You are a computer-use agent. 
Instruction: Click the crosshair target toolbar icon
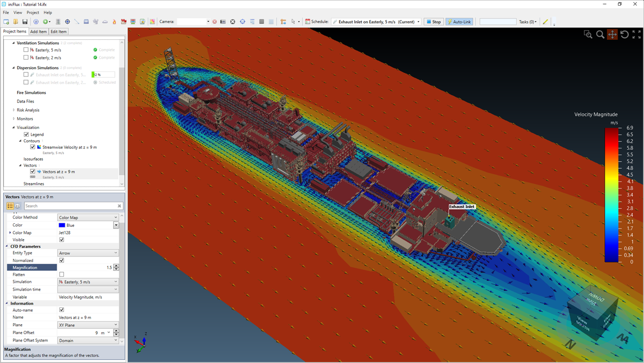click(67, 22)
